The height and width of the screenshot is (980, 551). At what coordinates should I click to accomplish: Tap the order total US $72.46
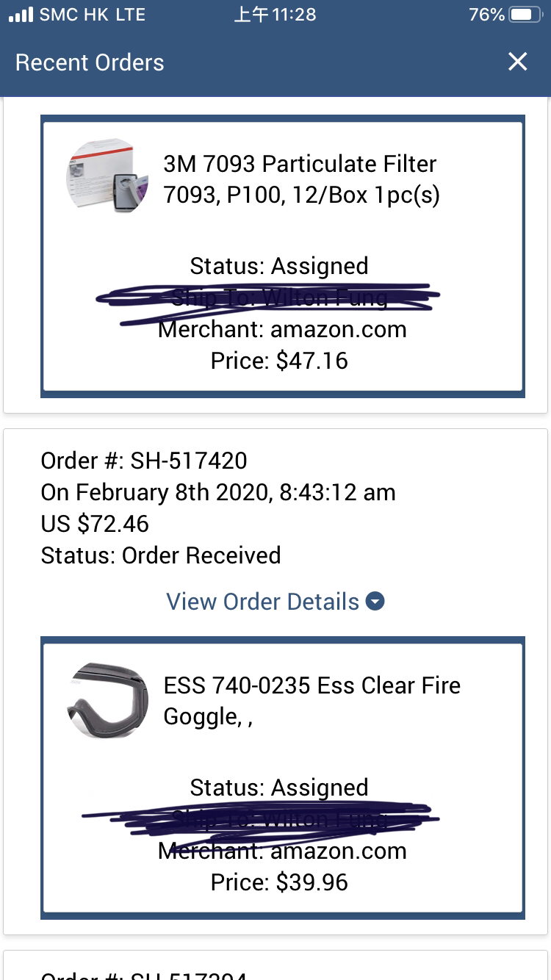[x=95, y=524]
